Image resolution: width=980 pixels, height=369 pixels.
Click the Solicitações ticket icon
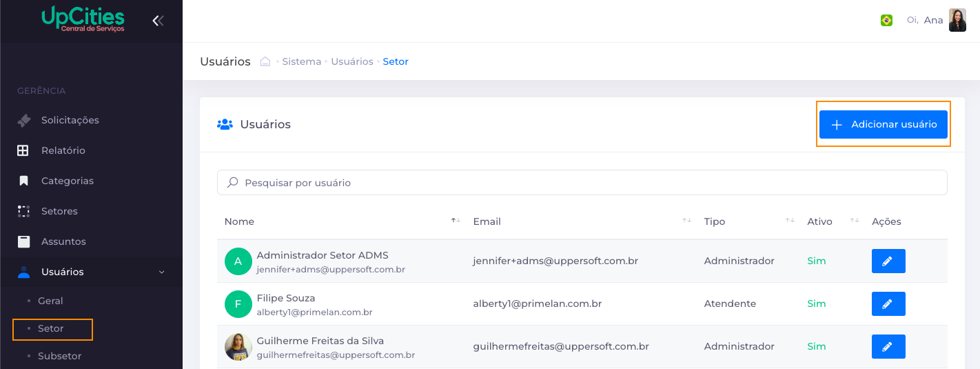click(x=24, y=120)
